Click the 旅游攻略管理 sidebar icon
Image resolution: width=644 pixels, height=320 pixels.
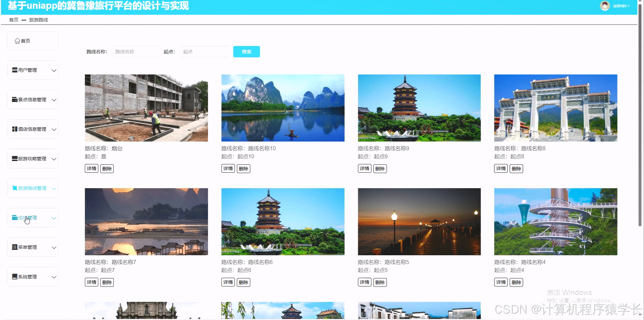15,159
